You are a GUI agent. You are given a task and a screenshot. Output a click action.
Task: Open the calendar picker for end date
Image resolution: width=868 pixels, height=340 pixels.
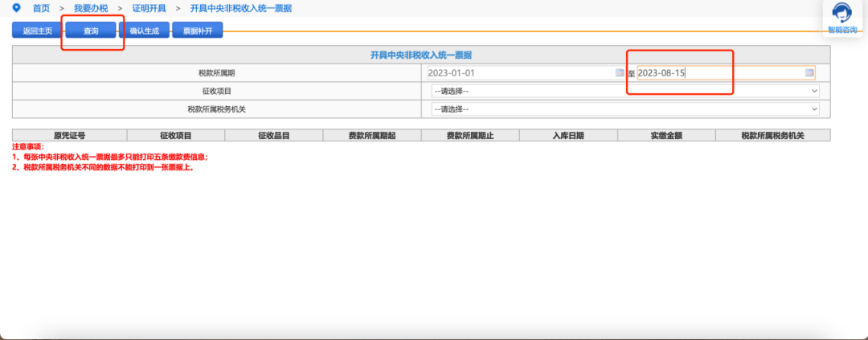click(x=809, y=73)
